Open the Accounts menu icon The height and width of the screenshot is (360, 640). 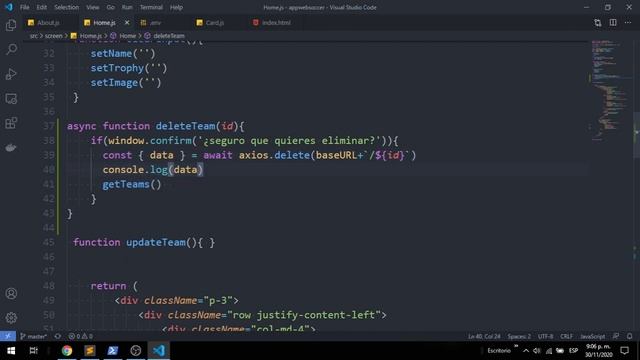tap(11, 293)
